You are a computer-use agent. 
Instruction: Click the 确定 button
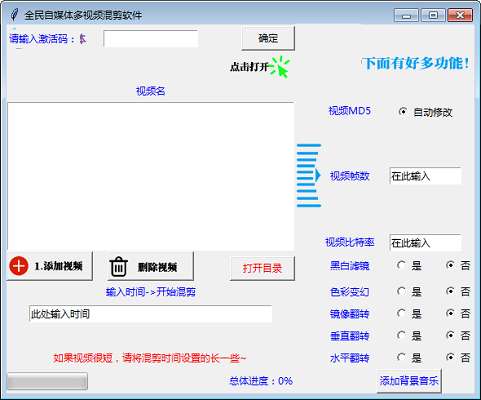[x=268, y=38]
